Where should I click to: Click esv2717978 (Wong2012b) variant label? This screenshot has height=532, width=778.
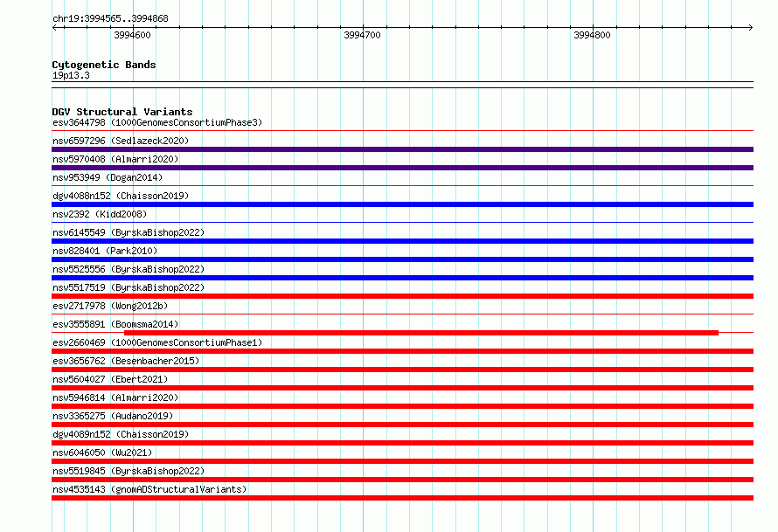110,306
